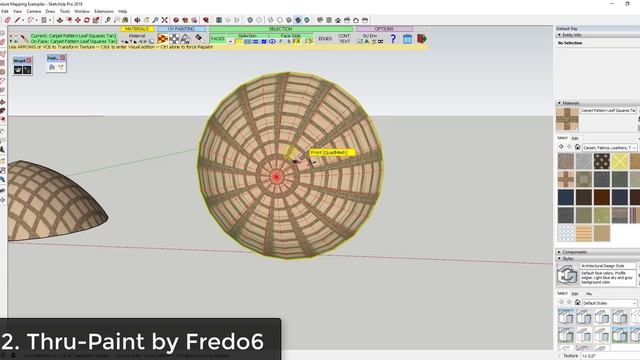Pick the Carpet Leaf Squares Tan swatch in grid
The image size is (640, 360).
click(566, 179)
